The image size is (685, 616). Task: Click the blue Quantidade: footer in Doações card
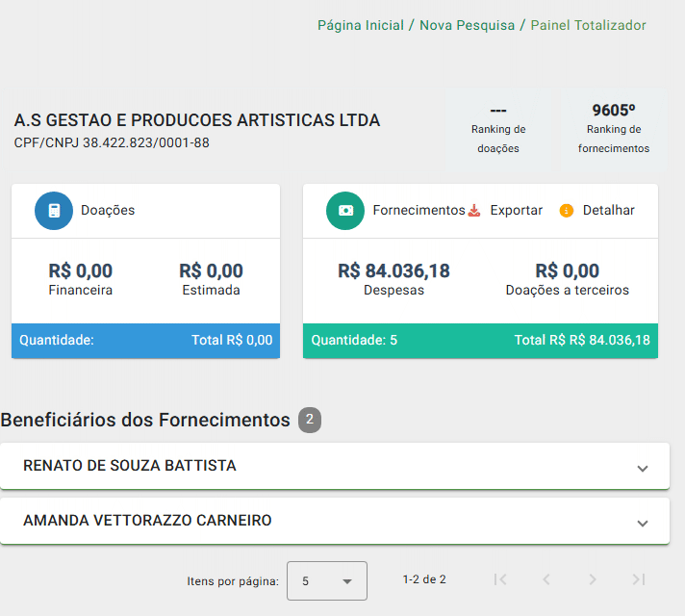tap(57, 340)
